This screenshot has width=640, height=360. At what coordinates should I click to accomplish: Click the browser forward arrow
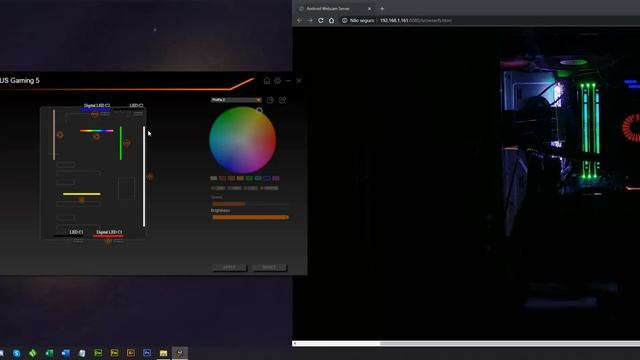[x=310, y=20]
